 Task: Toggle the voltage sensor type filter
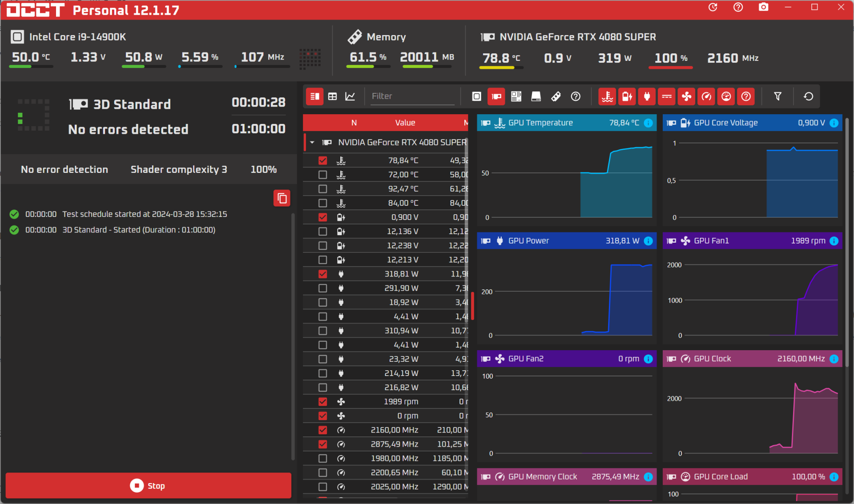(627, 96)
